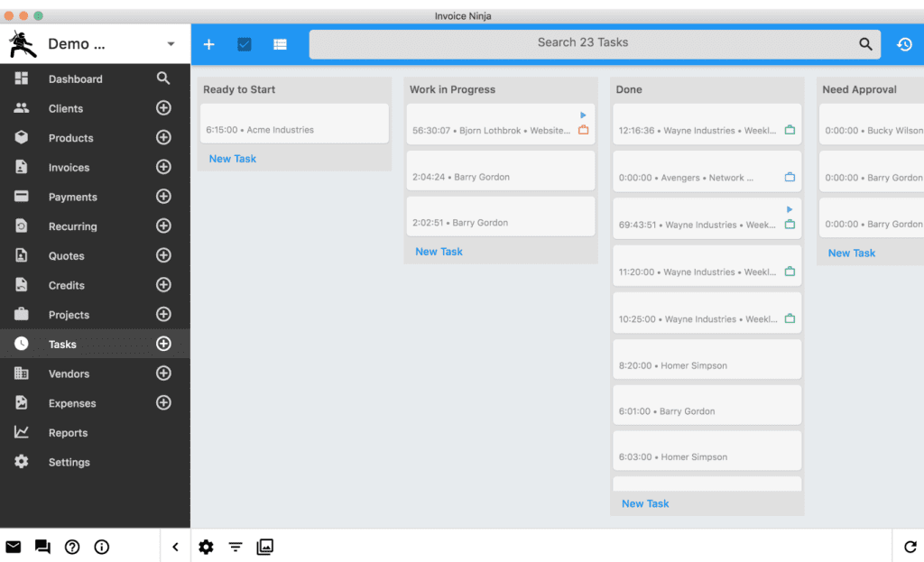Click the image gallery icon in footer
This screenshot has height=562, width=924.
click(264, 547)
